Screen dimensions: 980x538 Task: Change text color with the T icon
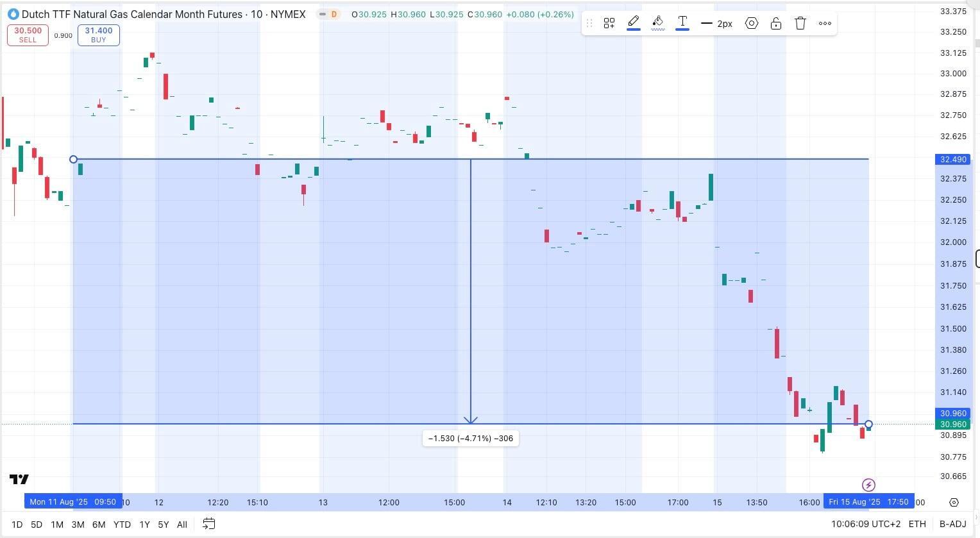click(682, 23)
